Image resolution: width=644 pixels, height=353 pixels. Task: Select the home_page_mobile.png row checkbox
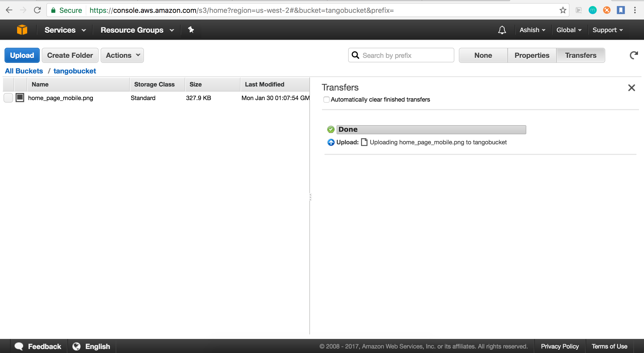click(x=8, y=98)
